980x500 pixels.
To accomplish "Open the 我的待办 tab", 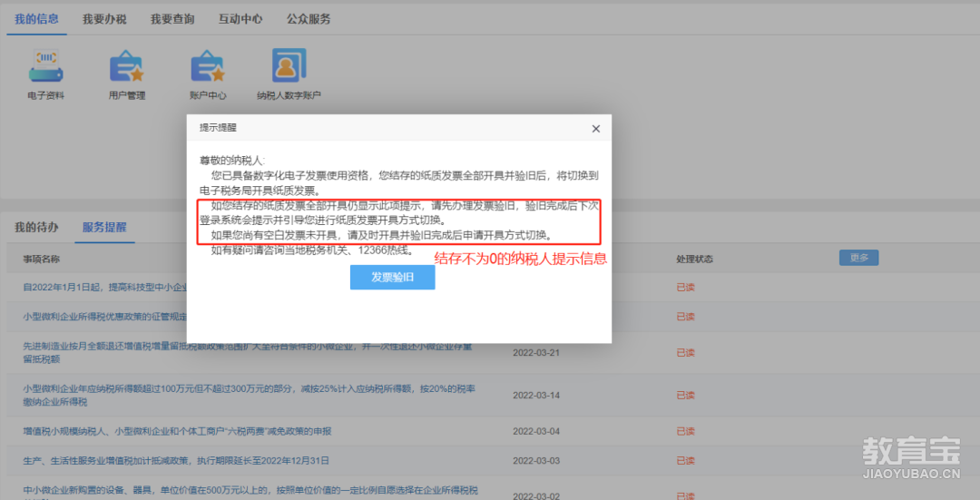I will point(36,228).
